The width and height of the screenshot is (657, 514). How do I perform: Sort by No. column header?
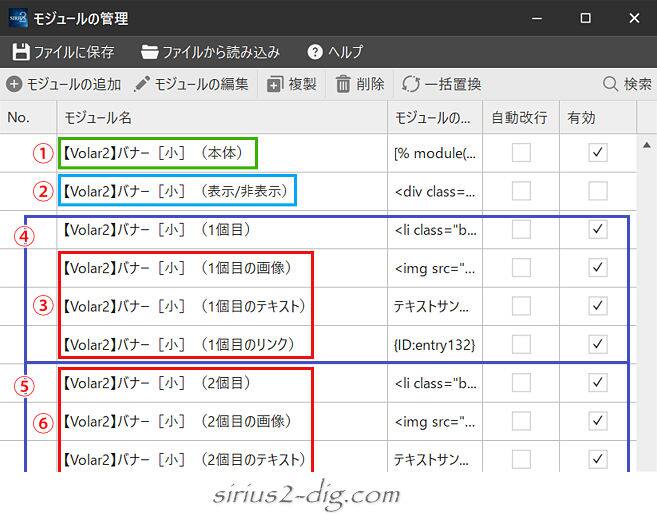tap(28, 117)
